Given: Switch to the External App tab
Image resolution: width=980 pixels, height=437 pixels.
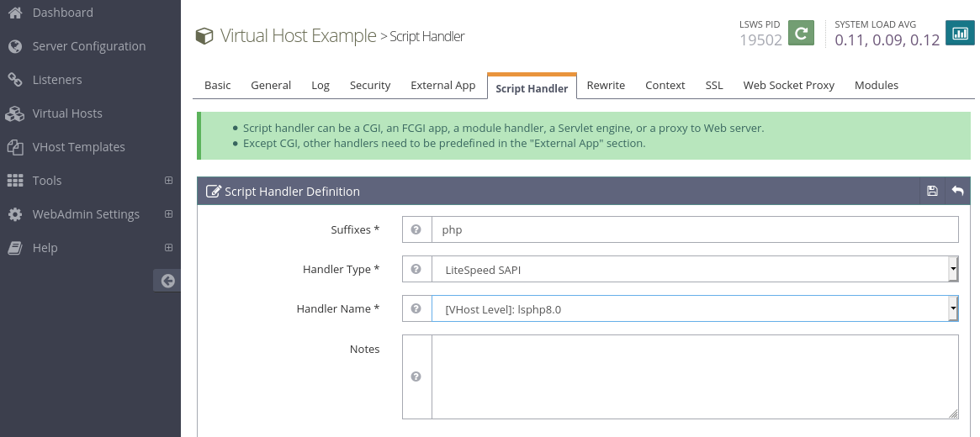Looking at the screenshot, I should coord(442,86).
